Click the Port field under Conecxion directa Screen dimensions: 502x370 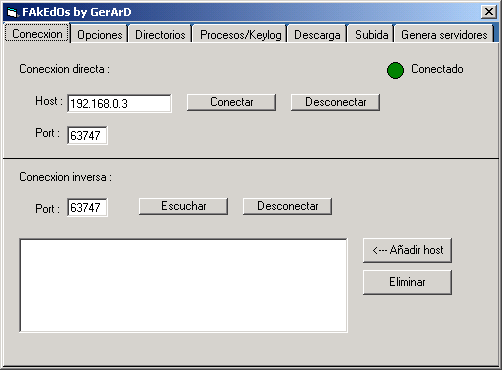point(87,135)
